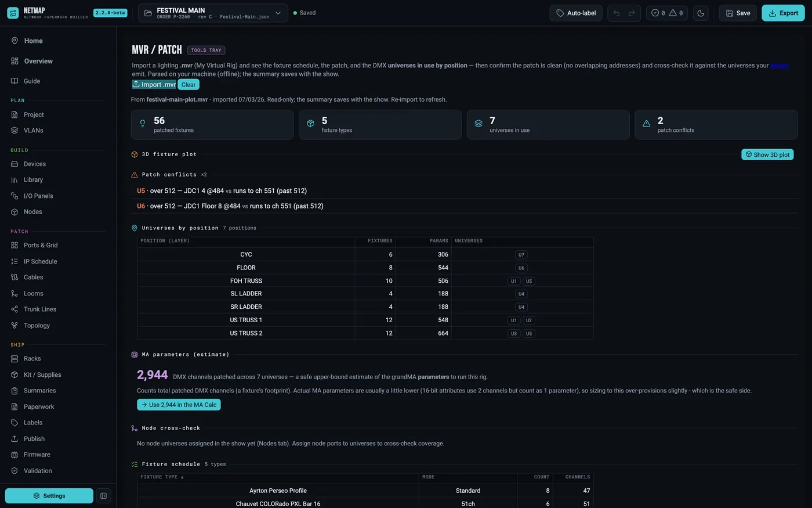812x508 pixels.
Task: Click Chauvet COLORado PXL Bar 16 row
Action: [365, 503]
